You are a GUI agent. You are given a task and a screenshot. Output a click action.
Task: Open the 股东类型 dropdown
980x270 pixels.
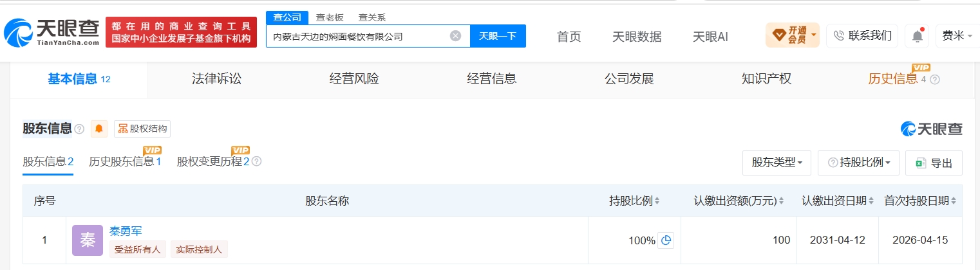(777, 163)
